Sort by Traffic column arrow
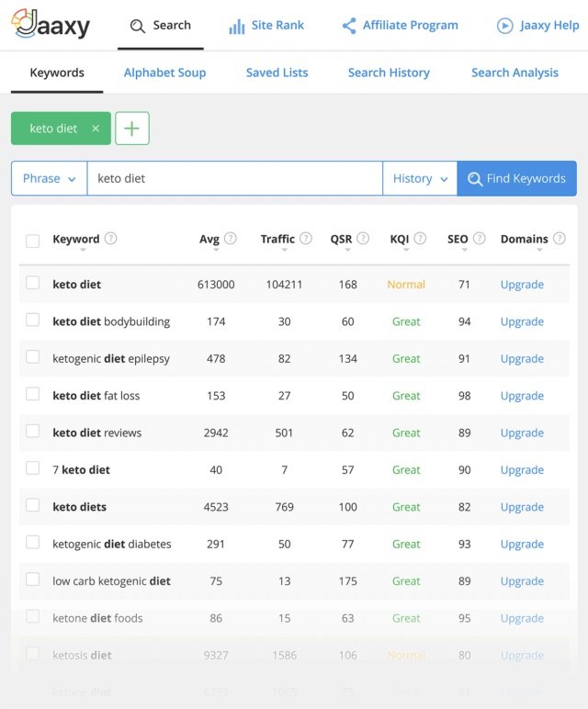Image resolution: width=588 pixels, height=709 pixels. click(277, 250)
